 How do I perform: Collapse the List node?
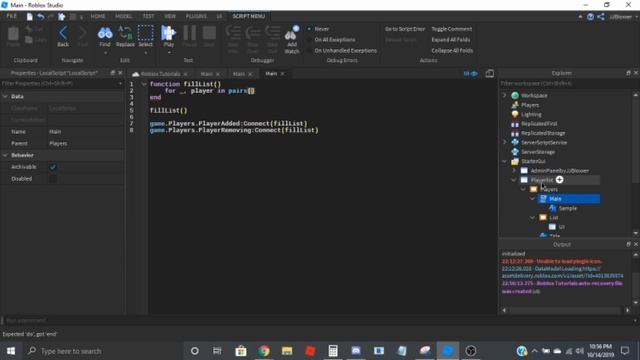[x=533, y=218]
